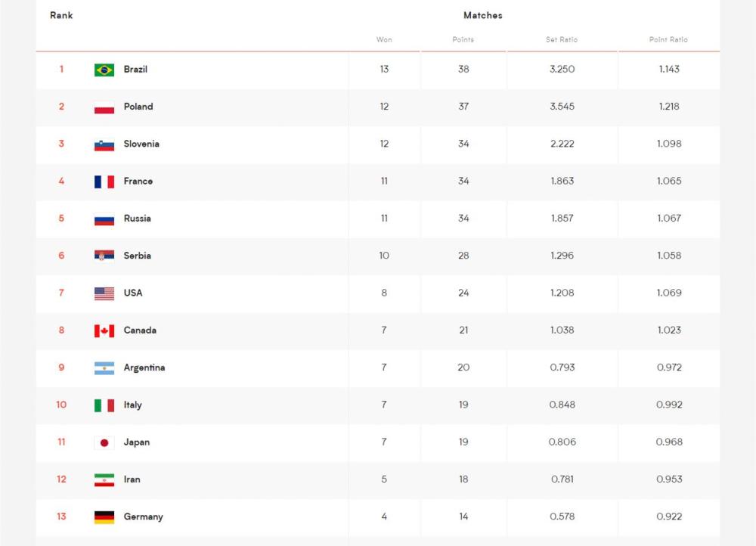Select the Germany flag icon
Screen dimensions: 756x546
coord(104,517)
